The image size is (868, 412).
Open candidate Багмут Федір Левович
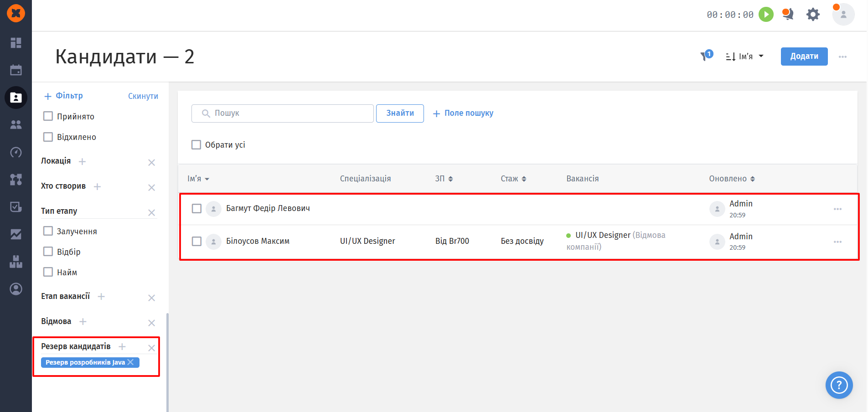(x=268, y=208)
